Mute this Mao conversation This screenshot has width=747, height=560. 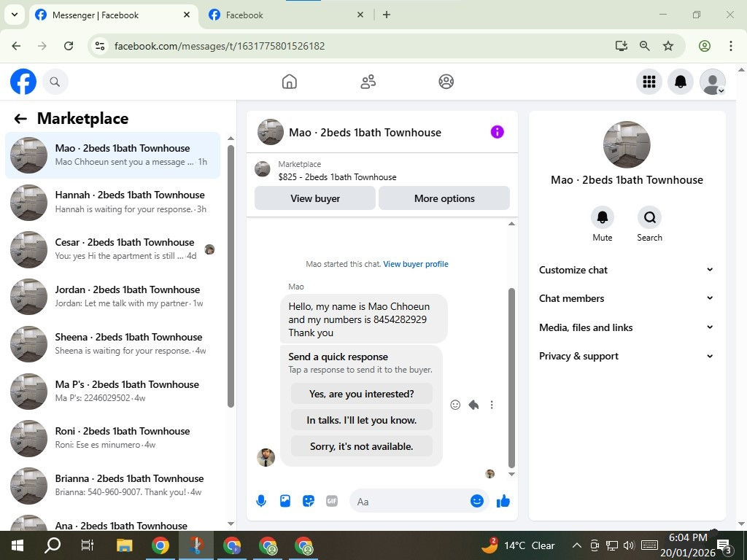[602, 217]
